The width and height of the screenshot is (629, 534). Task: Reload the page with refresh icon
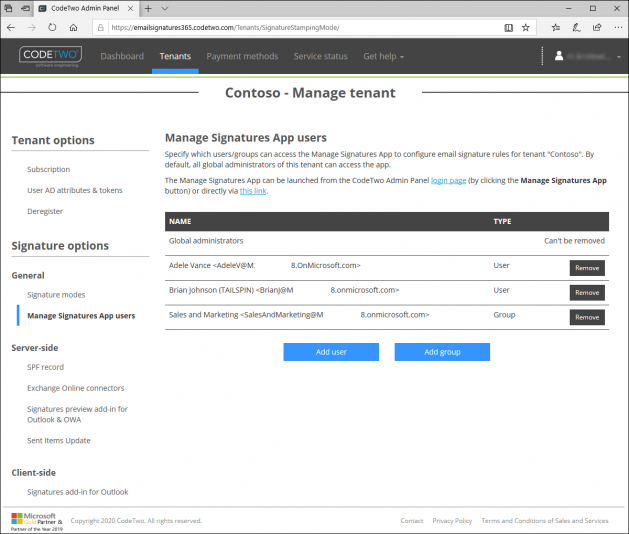coord(52,28)
